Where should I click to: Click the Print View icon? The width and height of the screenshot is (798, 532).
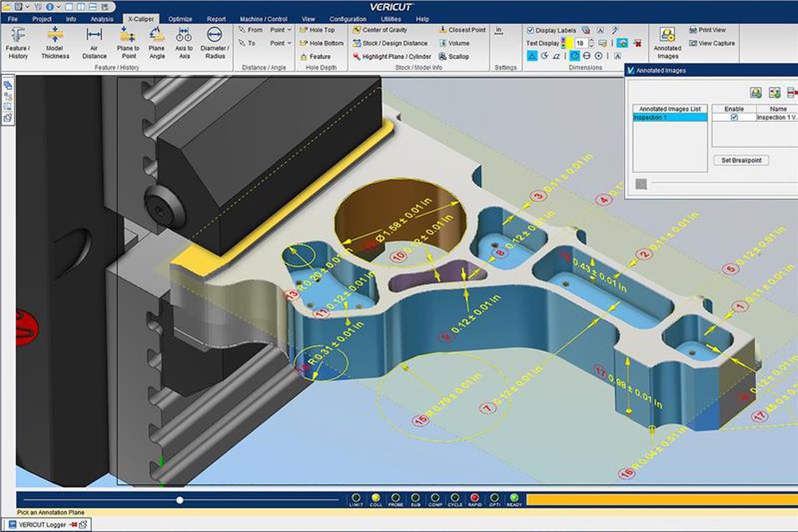click(707, 30)
